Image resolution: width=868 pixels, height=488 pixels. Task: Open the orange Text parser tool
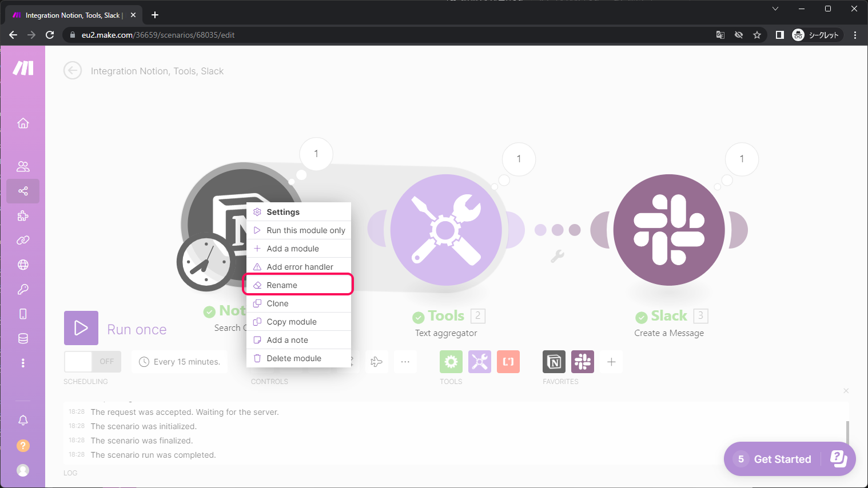(508, 362)
